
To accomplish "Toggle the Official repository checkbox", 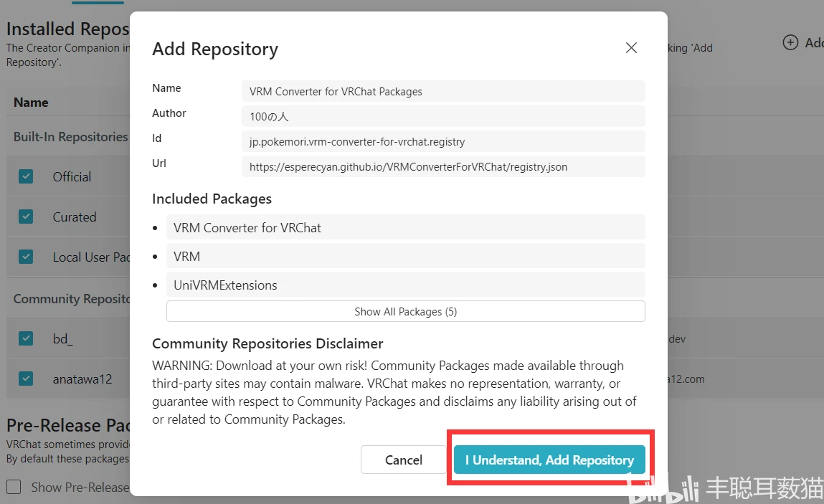I will (26, 176).
